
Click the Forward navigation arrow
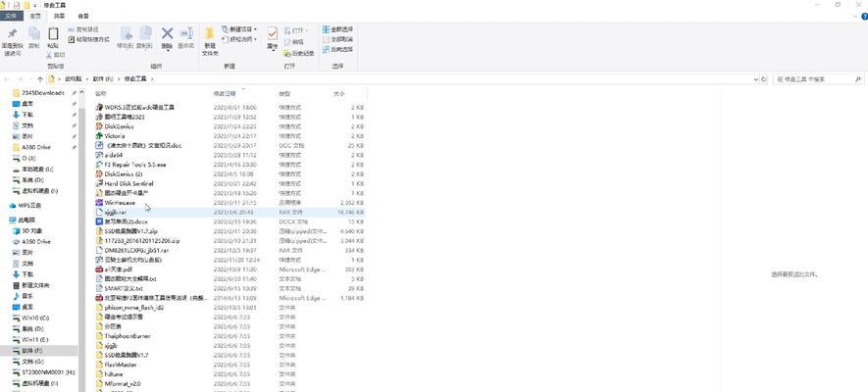21,79
